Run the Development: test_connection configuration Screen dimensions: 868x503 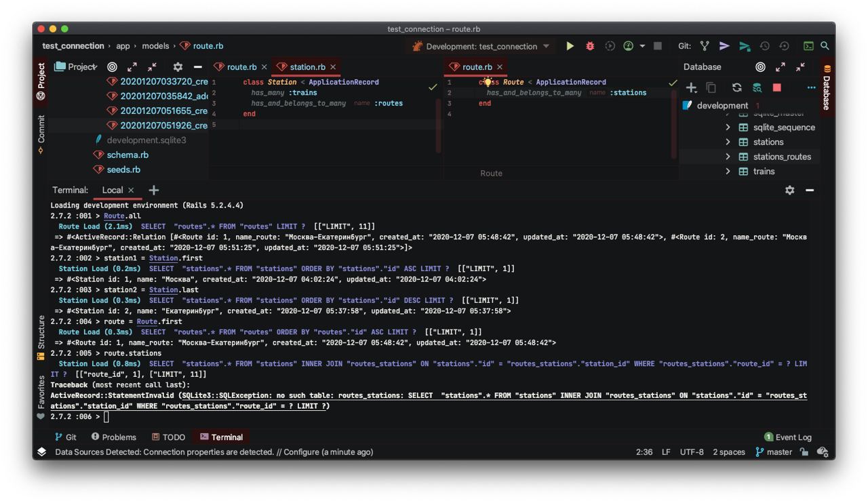click(570, 46)
